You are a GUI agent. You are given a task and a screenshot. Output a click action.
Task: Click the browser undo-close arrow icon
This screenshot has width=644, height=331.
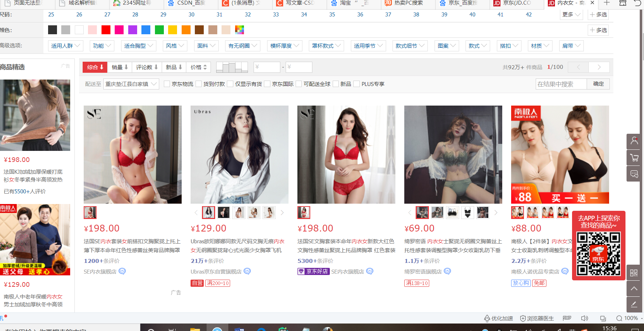coord(638,3)
